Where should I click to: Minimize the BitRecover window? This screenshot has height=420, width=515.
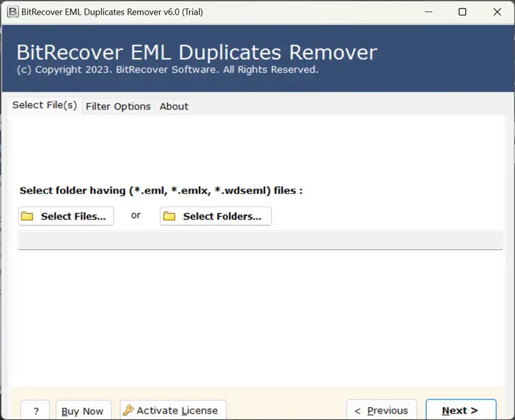tap(427, 12)
